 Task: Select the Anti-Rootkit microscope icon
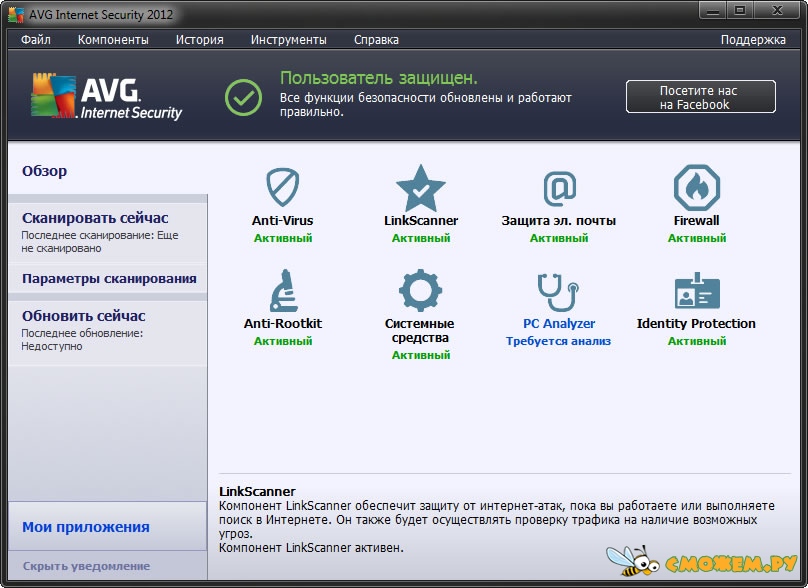[283, 291]
